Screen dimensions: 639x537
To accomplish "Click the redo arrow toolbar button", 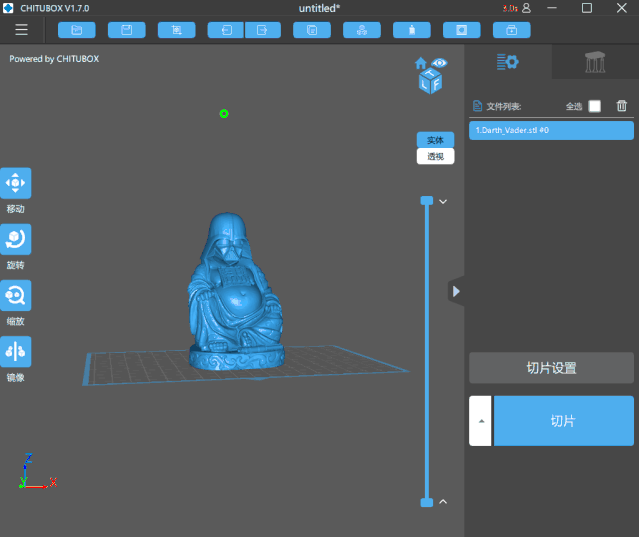I will (x=262, y=30).
